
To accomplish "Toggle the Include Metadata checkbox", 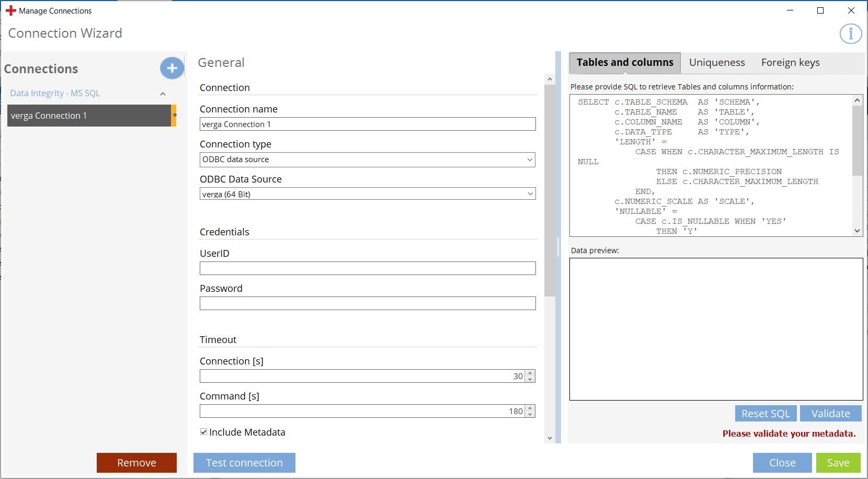I will (204, 432).
